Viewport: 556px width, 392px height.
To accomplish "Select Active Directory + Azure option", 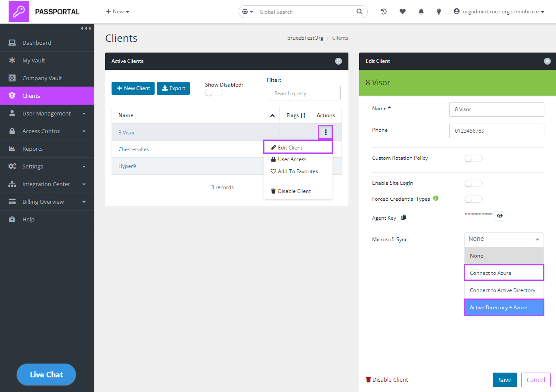I will point(504,308).
